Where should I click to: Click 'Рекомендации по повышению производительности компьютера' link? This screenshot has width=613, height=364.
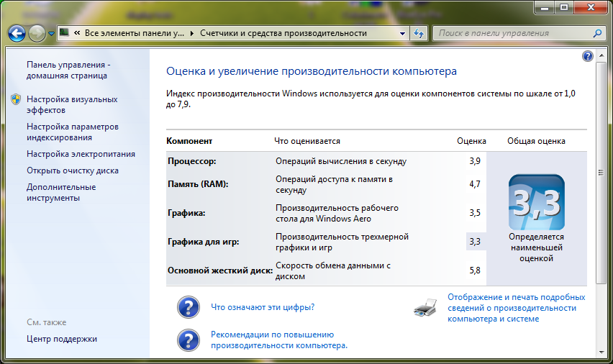[279, 340]
